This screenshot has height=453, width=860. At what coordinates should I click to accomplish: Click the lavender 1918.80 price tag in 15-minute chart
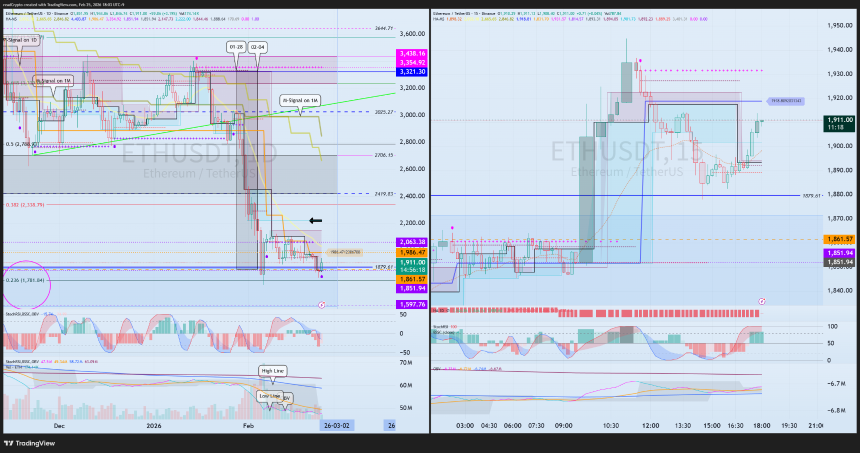pos(785,101)
